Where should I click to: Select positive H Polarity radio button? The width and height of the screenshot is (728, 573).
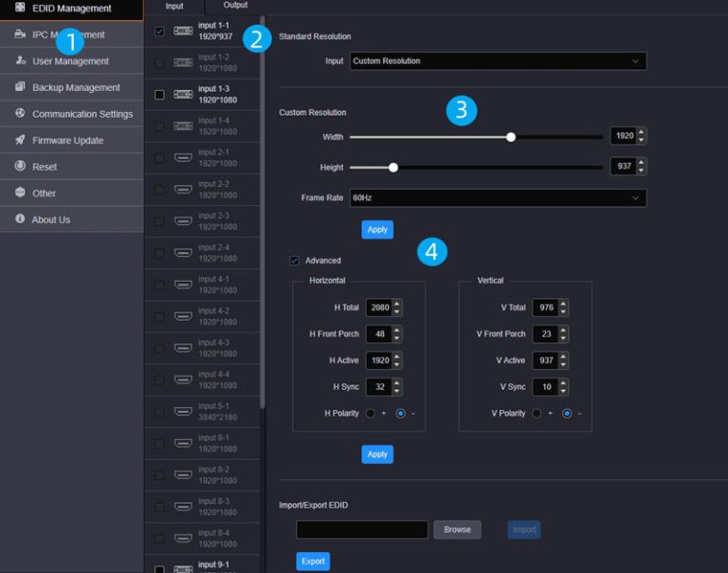[371, 414]
